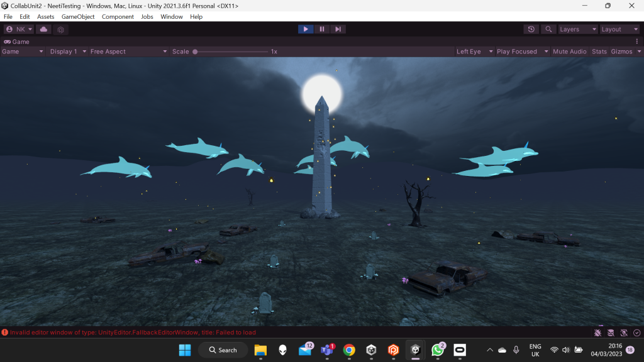Open the Jobs menu
Image resolution: width=644 pixels, height=362 pixels.
click(147, 16)
